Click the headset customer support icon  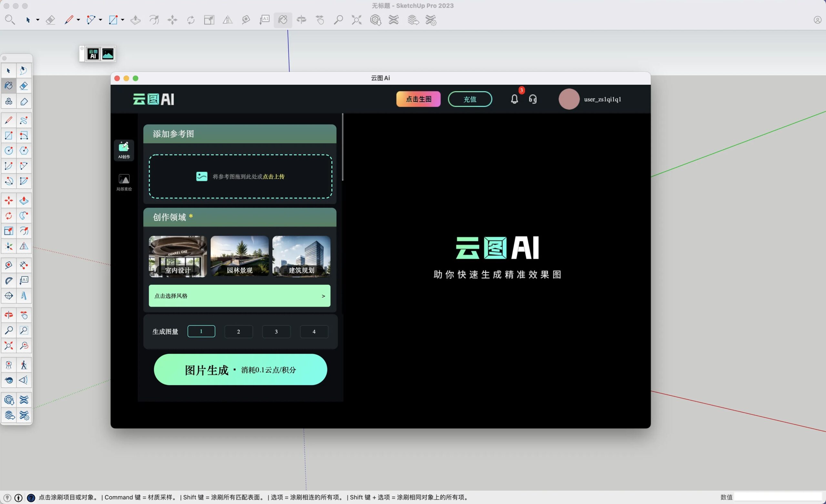tap(533, 99)
